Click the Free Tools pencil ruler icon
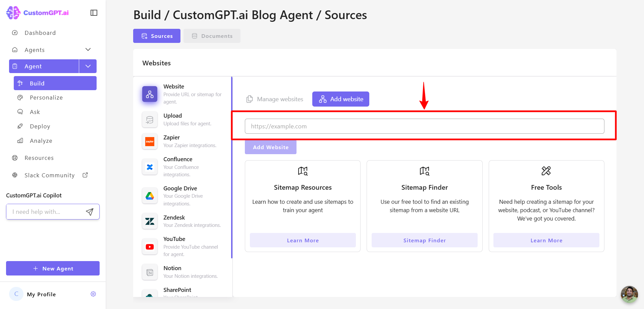The height and width of the screenshot is (309, 644). click(x=546, y=171)
